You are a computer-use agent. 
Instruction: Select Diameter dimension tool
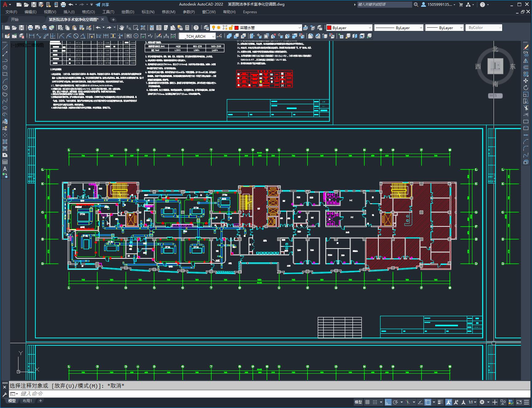76,36
